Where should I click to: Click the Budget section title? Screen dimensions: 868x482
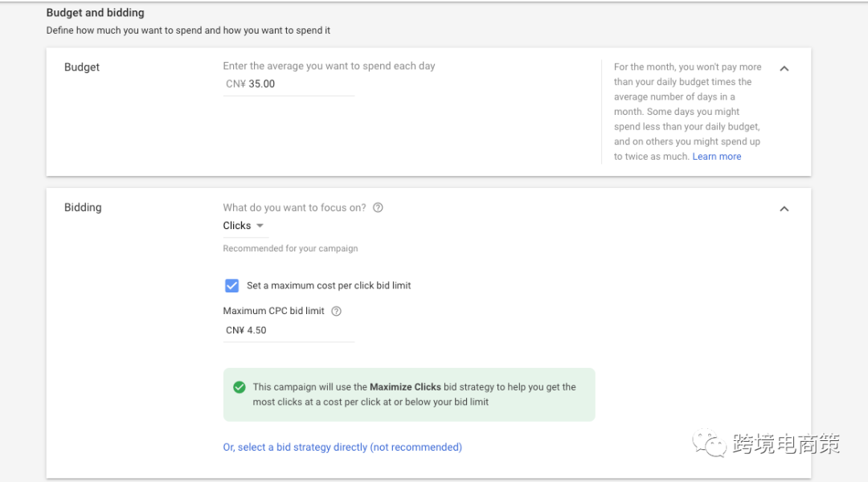[x=82, y=67]
